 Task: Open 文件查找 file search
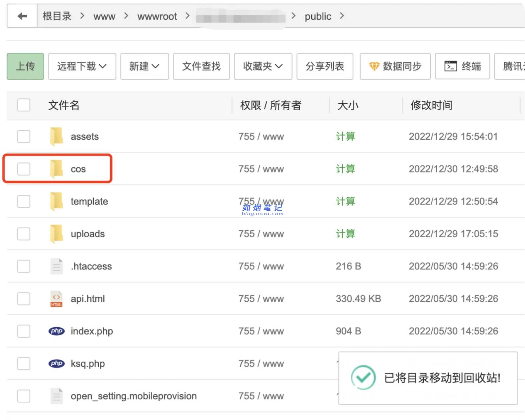[201, 66]
